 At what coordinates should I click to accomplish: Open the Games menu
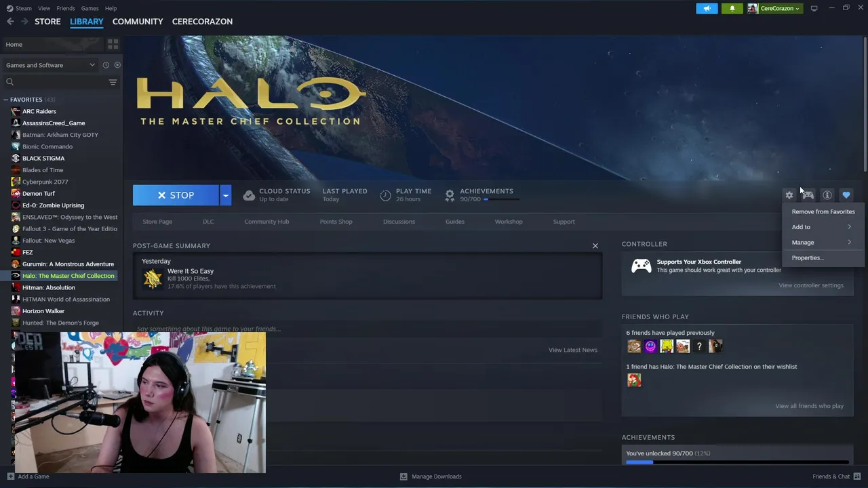90,8
